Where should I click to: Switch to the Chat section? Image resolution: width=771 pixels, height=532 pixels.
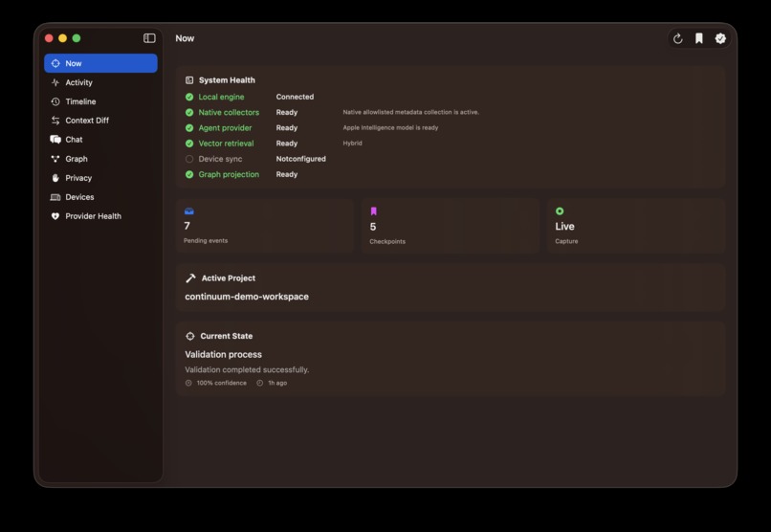click(x=100, y=140)
